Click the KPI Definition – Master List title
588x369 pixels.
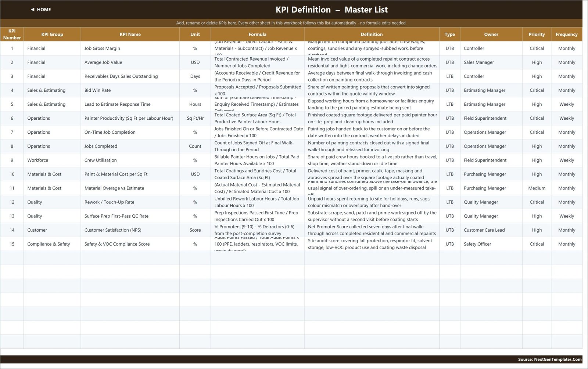click(331, 10)
